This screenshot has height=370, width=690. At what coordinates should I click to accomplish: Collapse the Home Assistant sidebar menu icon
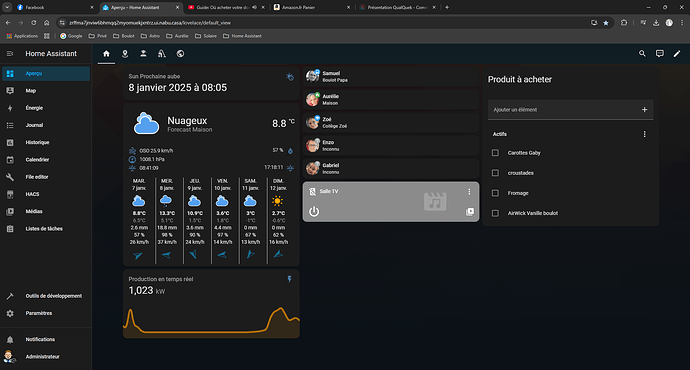[x=10, y=54]
